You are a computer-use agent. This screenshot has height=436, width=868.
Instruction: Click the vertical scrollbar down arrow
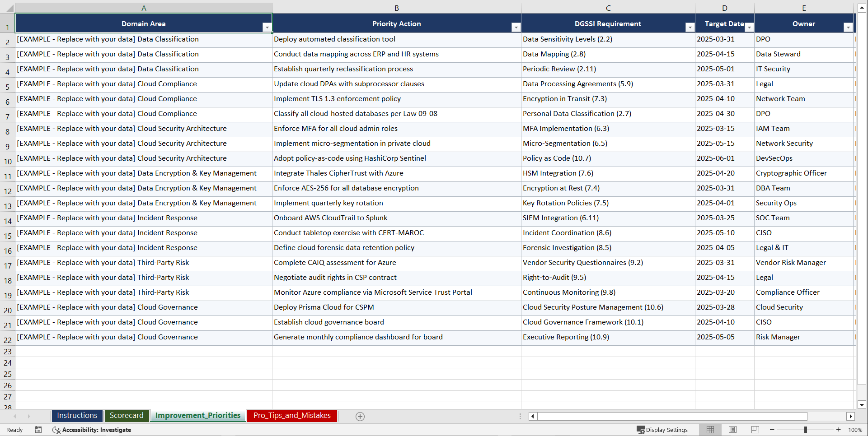[x=862, y=405]
